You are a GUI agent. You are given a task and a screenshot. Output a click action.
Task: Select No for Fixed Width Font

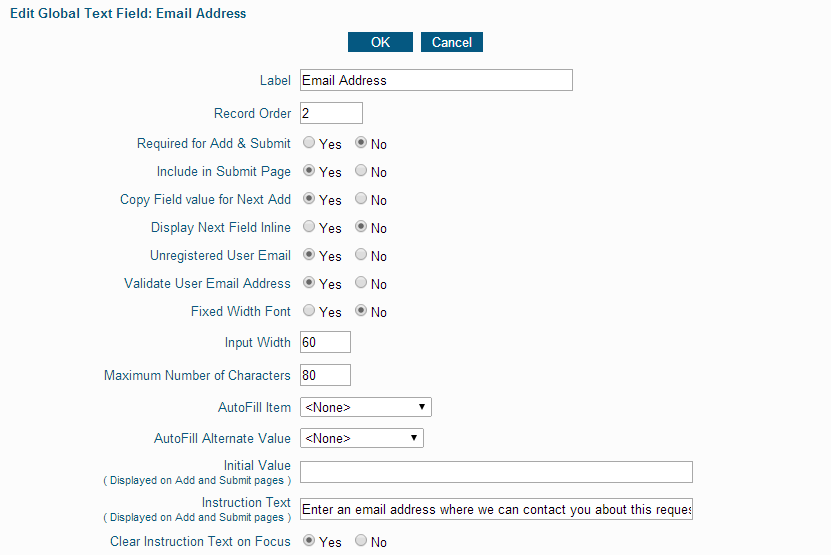click(361, 311)
